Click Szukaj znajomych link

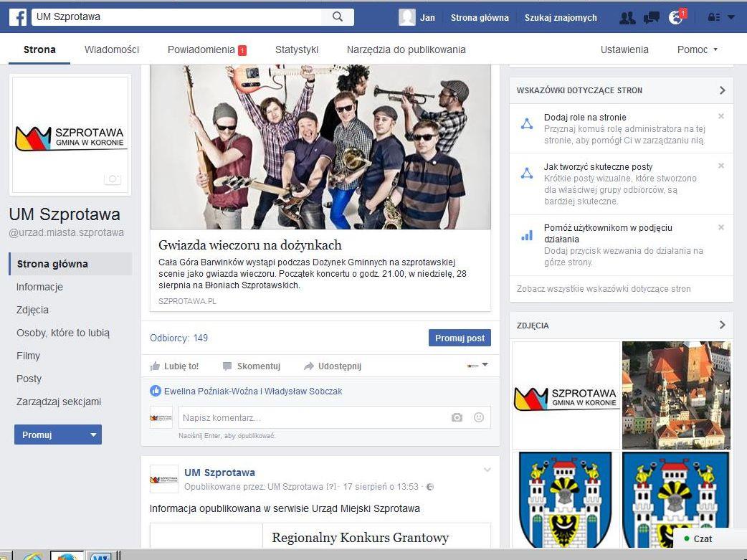[561, 18]
